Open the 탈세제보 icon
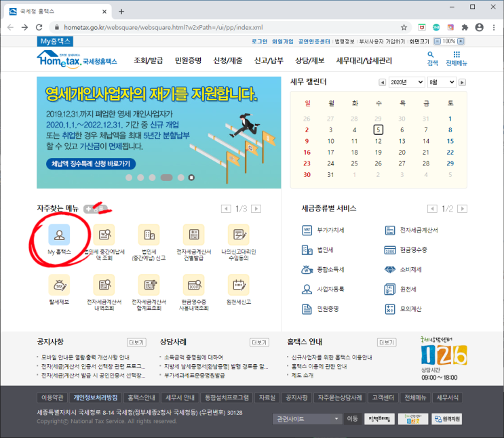This screenshot has height=438, width=504. pyautogui.click(x=59, y=285)
